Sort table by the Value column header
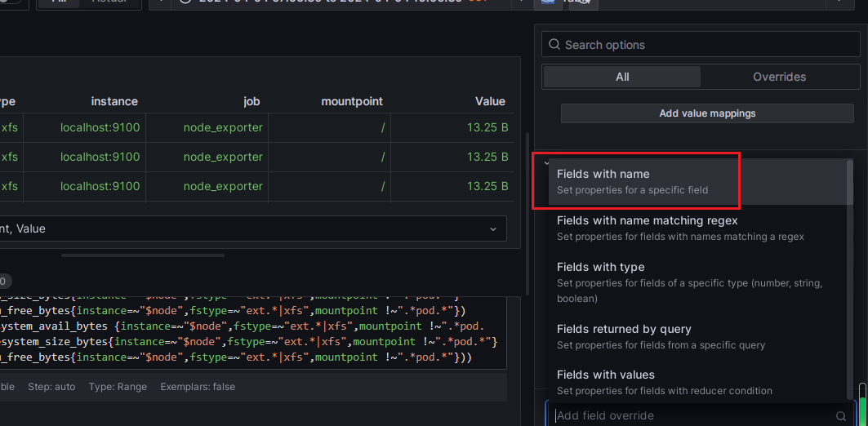The height and width of the screenshot is (426, 868). coord(490,101)
